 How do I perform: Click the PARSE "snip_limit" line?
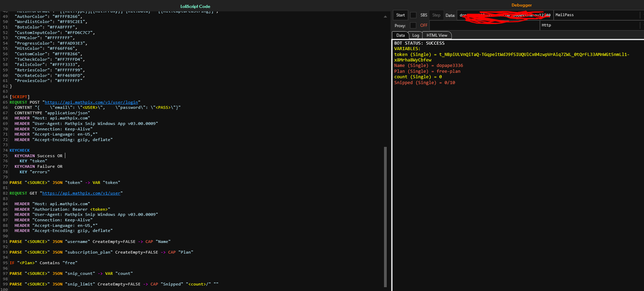(x=114, y=284)
